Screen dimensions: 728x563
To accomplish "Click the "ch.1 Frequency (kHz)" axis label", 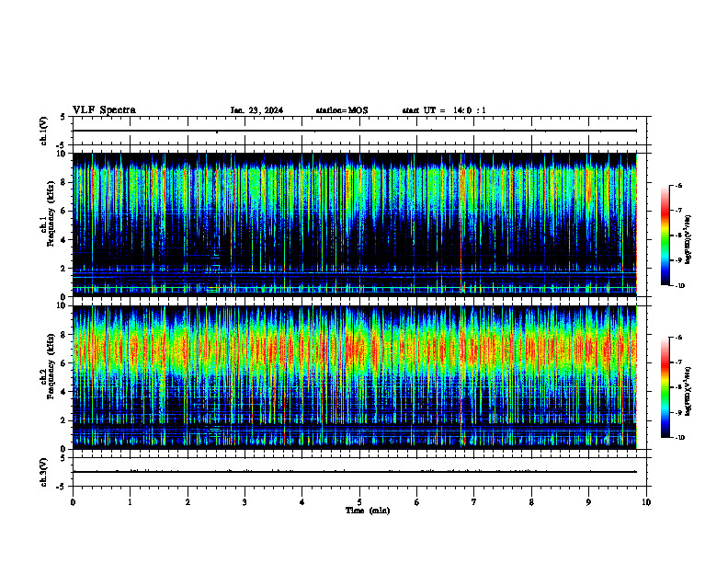I will (49, 214).
